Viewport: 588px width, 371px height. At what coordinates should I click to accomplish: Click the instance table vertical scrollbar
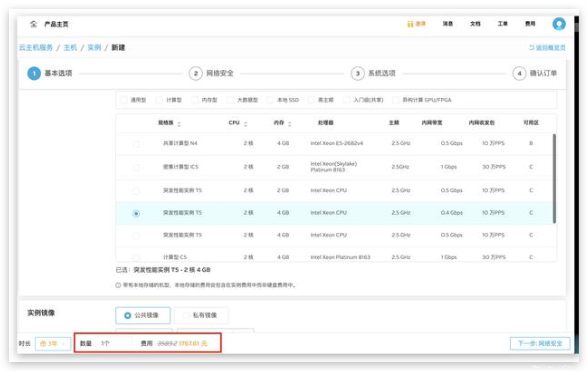[x=554, y=178]
